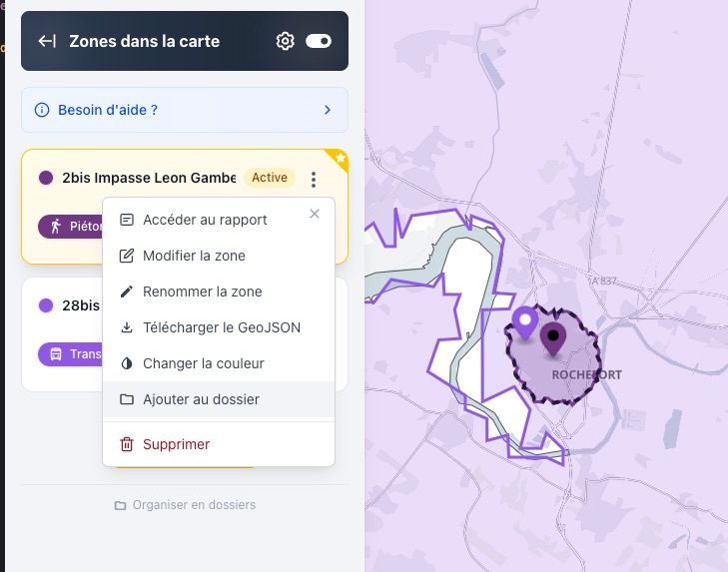Click the back arrow beside Zones dans la carte
This screenshot has width=728, height=572.
tap(46, 41)
